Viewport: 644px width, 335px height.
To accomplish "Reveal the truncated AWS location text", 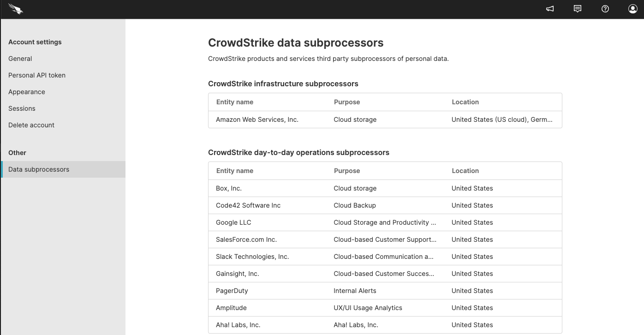I will click(x=503, y=120).
